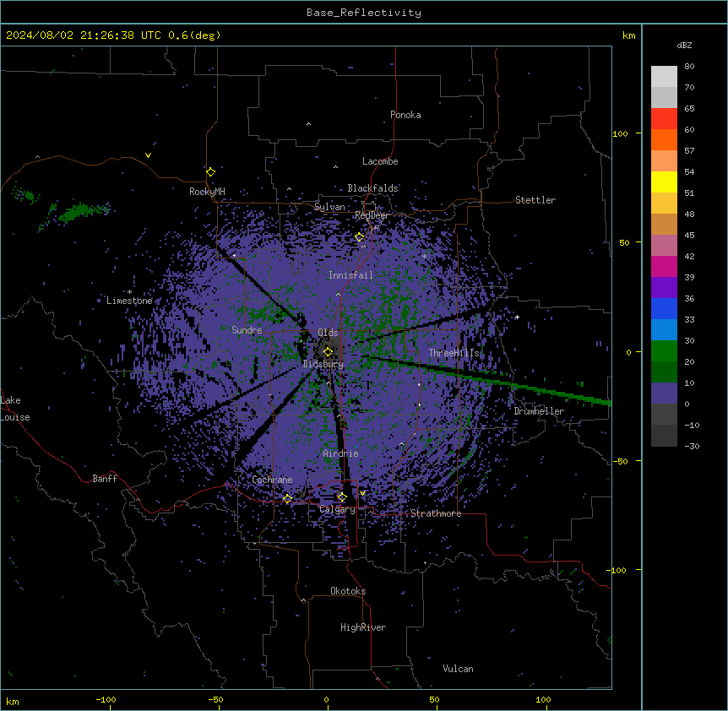
Task: Click the dBZ legend heading
Action: pyautogui.click(x=684, y=45)
